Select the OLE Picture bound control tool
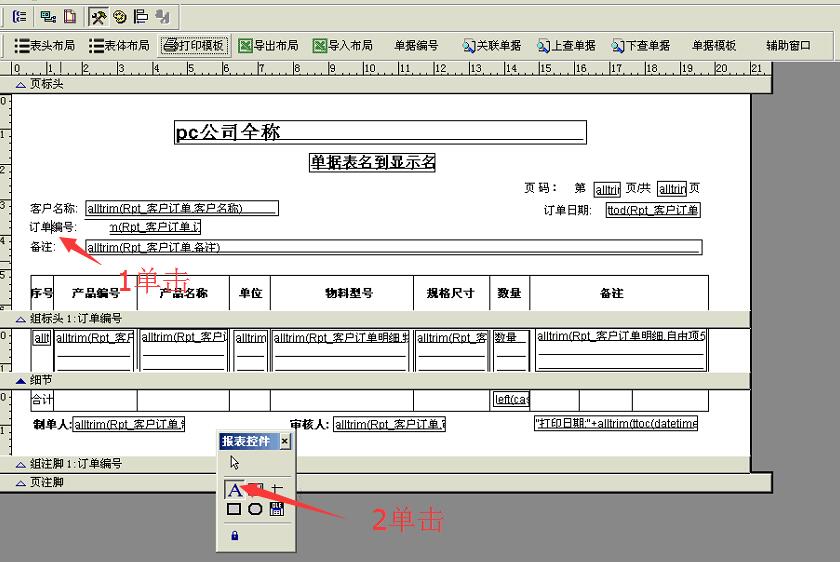The width and height of the screenshot is (840, 562). (x=277, y=509)
